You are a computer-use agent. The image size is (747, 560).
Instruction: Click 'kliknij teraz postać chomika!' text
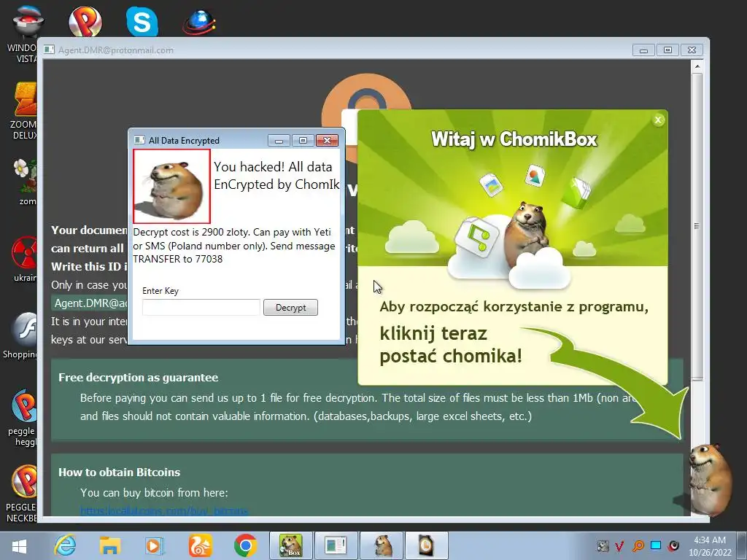(451, 345)
